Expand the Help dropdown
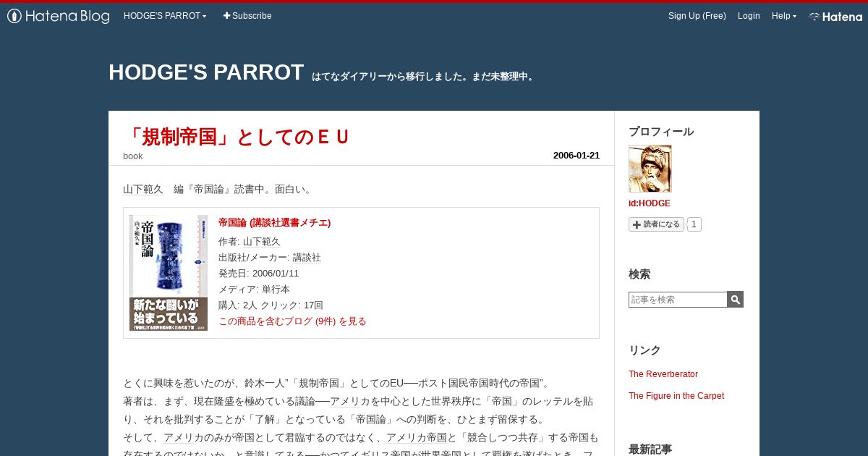Viewport: 868px width, 456px height. tap(784, 16)
